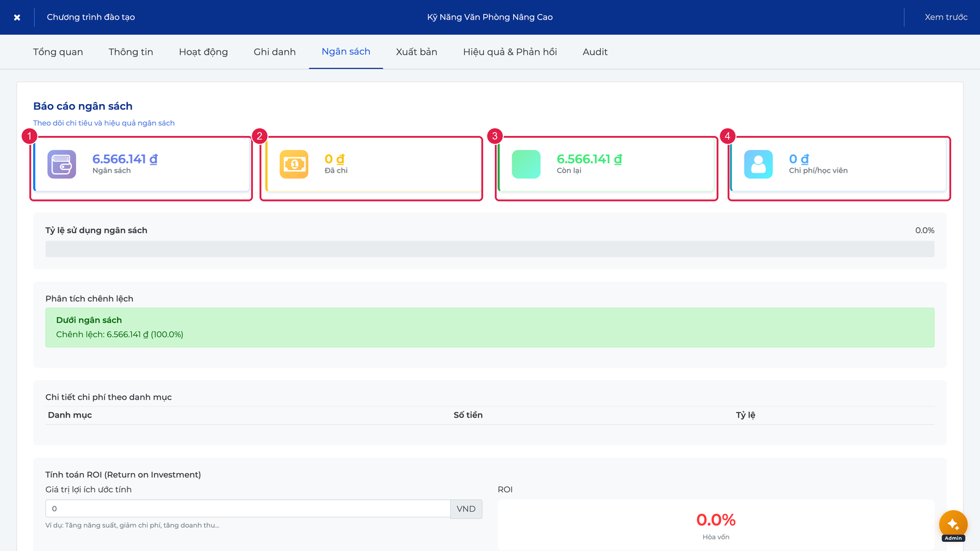Click the Chương trình đào tạo link
980x551 pixels.
pos(91,17)
